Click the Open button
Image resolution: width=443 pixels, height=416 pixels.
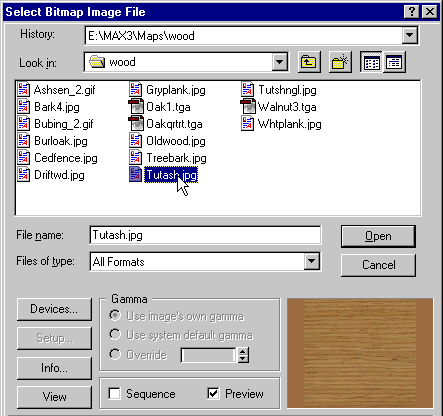(x=378, y=236)
